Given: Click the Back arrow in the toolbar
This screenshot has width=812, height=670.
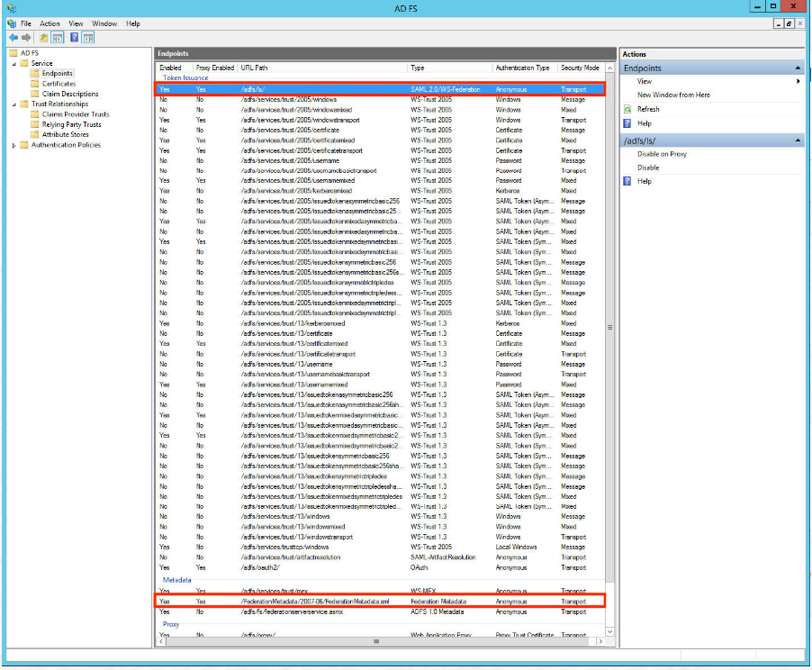Looking at the screenshot, I should [x=14, y=37].
